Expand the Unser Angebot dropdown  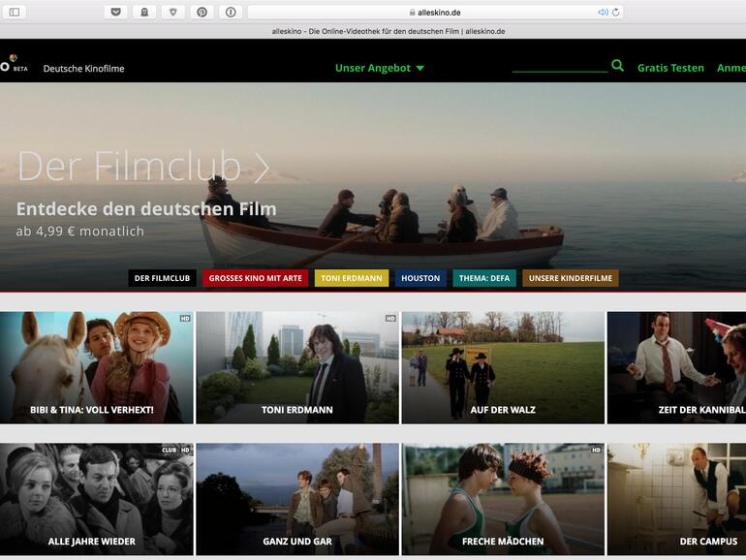point(379,68)
